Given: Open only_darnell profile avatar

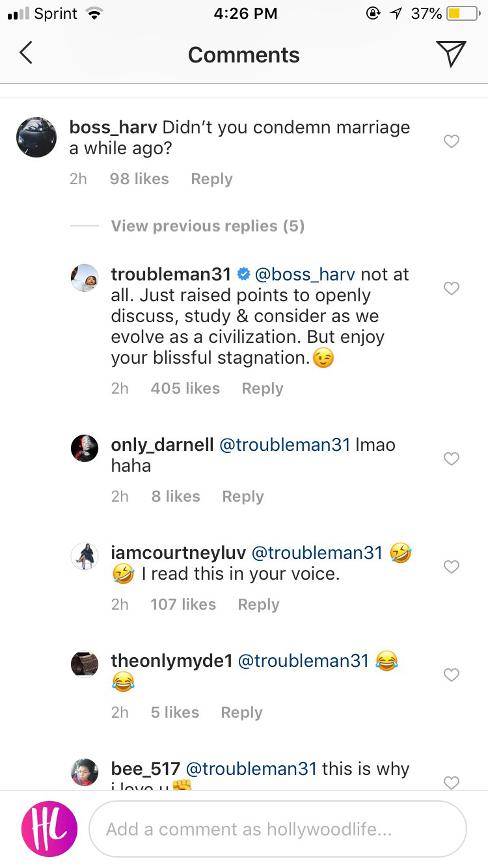Looking at the screenshot, I should pyautogui.click(x=85, y=448).
